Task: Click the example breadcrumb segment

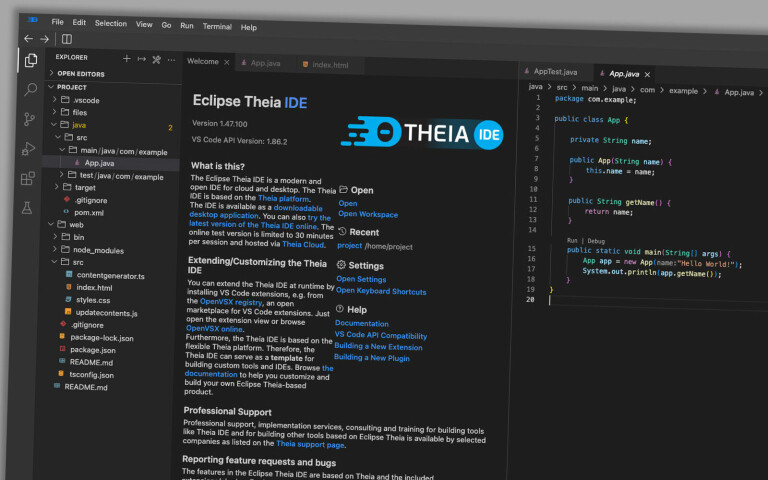Action: pyautogui.click(x=683, y=91)
